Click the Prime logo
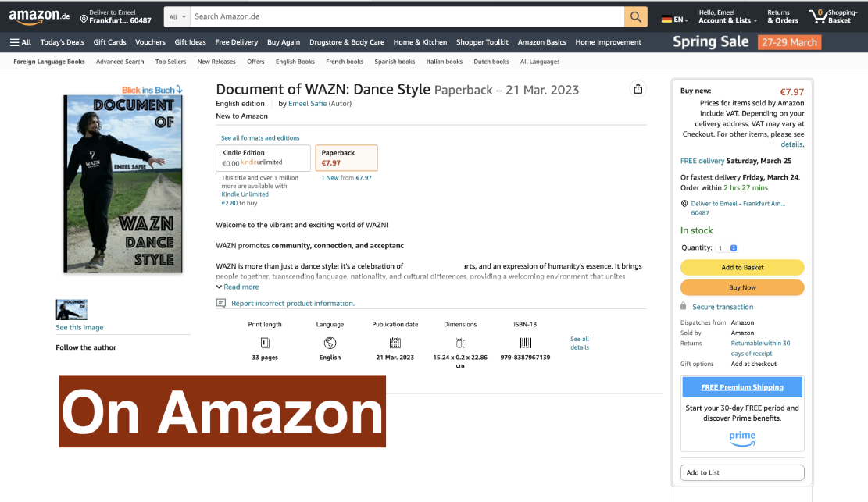Viewport: 868px width, 502px height. 741,438
